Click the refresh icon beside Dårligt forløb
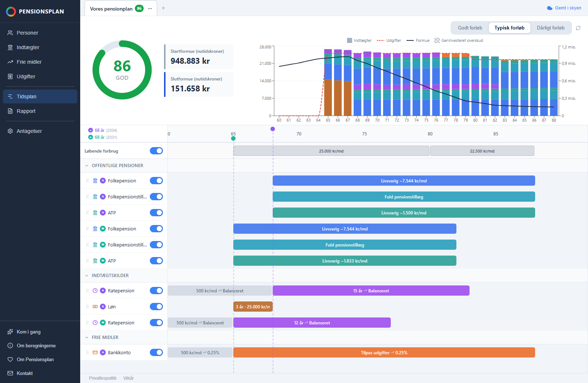Screen dimensions: 588x383 coord(578,28)
